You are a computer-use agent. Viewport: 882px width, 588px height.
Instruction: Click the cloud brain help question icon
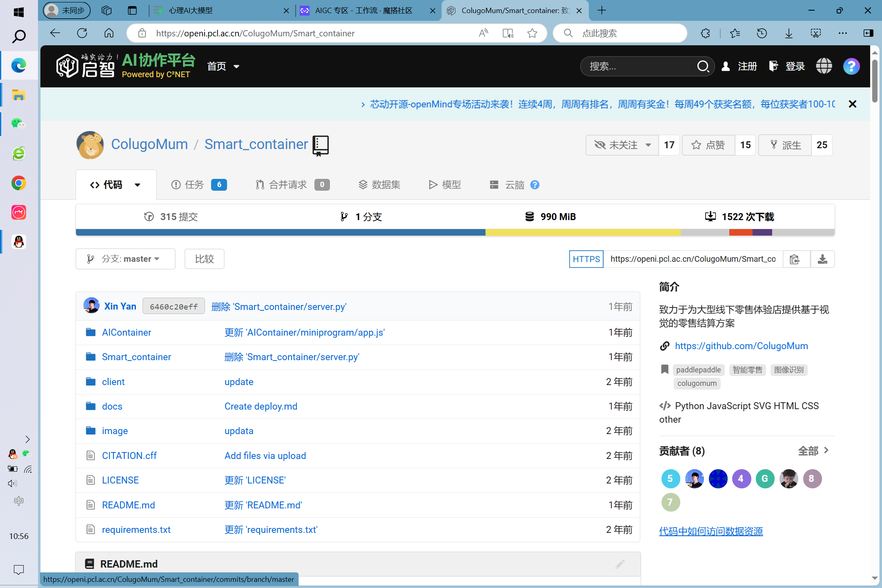click(x=535, y=185)
